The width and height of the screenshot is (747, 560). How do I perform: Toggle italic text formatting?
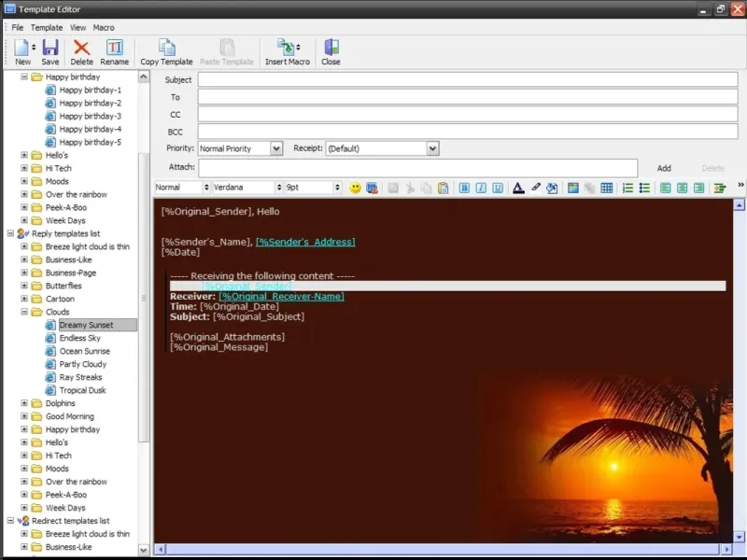(x=481, y=188)
